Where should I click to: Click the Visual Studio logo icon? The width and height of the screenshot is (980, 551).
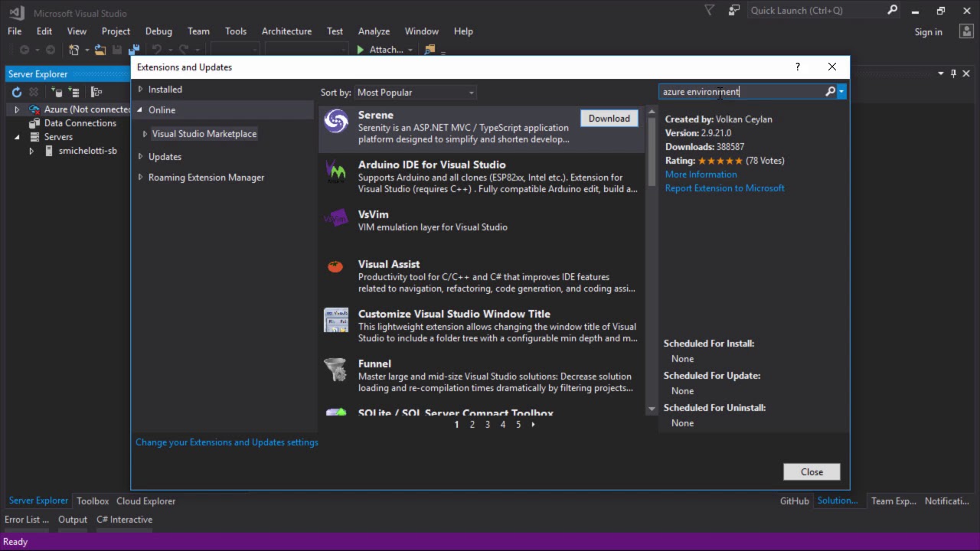[x=16, y=11]
